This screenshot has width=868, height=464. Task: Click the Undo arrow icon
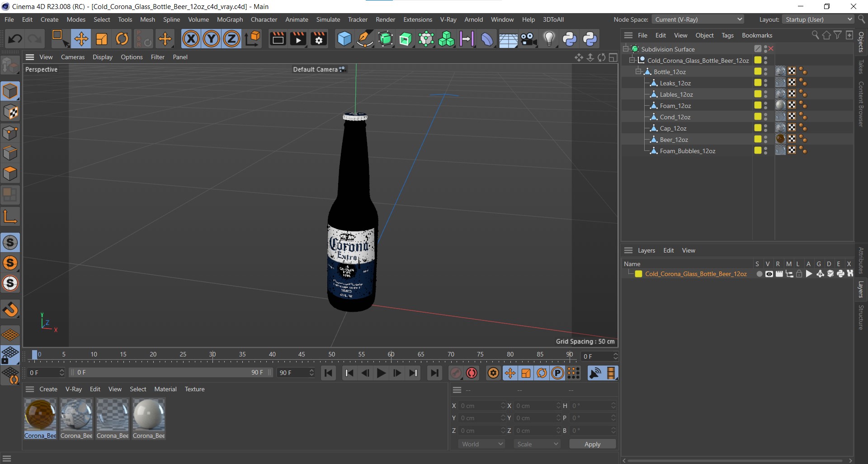pyautogui.click(x=15, y=39)
